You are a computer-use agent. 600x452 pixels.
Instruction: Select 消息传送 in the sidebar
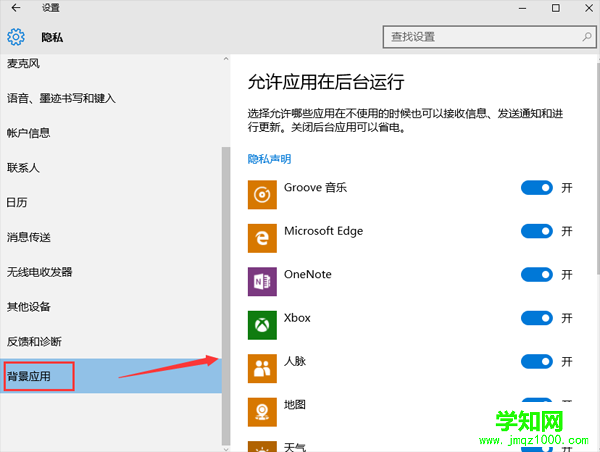point(111,237)
